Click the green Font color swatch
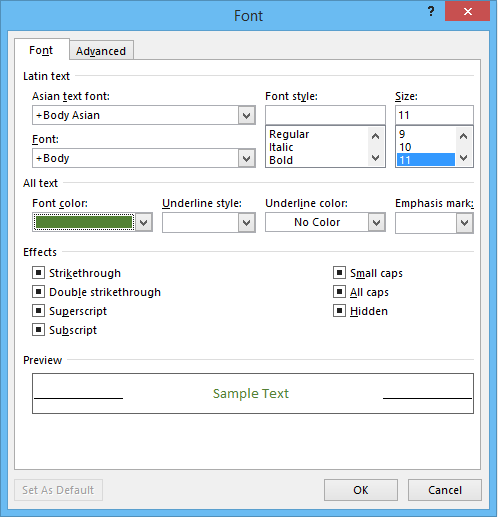Viewport: 498px width, 517px height. coord(84,222)
